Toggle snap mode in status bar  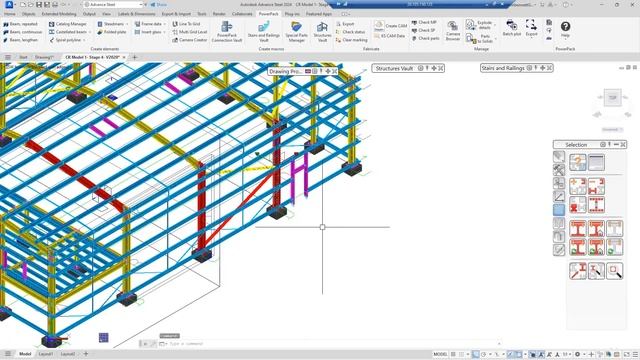coord(462,354)
